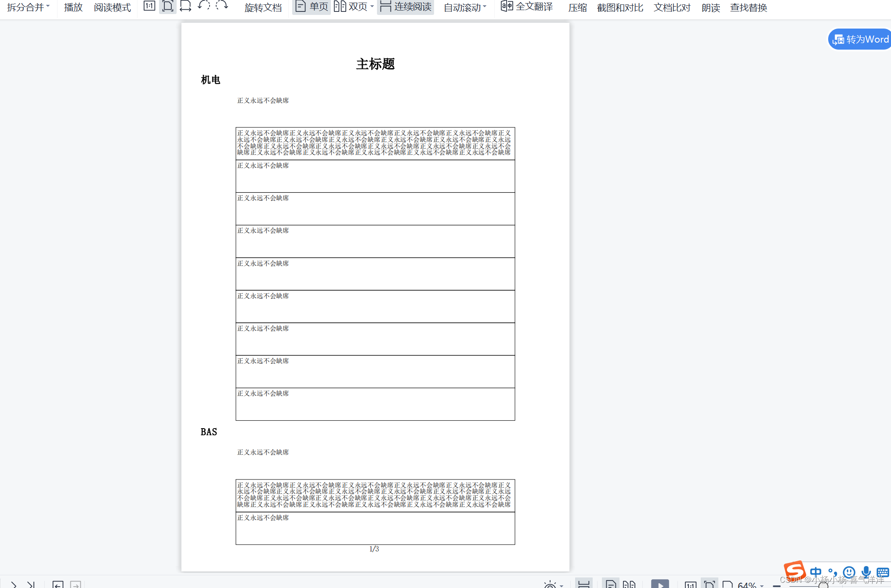Screen dimensions: 891x588
Task: Toggle double page view mode
Action: [x=351, y=7]
